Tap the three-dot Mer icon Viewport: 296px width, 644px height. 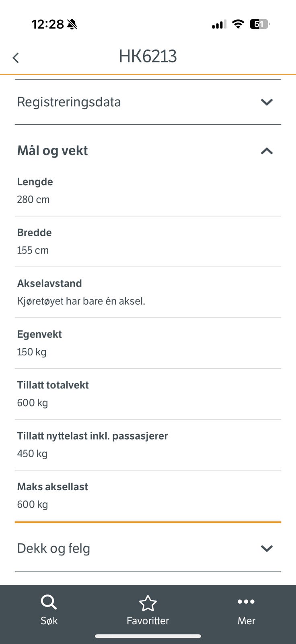(x=246, y=602)
